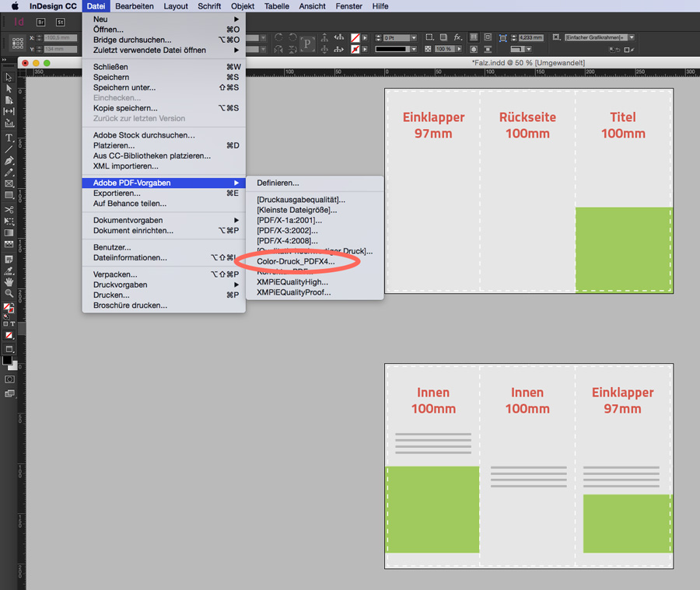The image size is (700, 590).
Task: Choose Exportieren... from Datei menu
Action: pos(164,194)
